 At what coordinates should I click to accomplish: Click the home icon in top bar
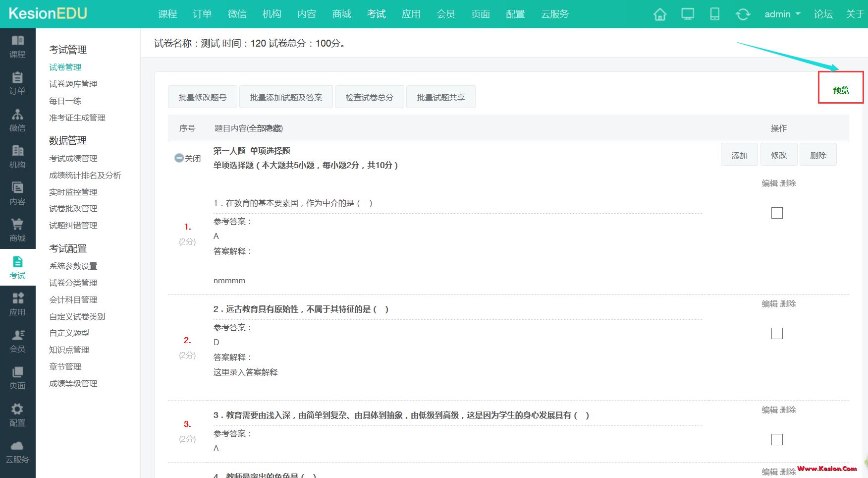659,14
